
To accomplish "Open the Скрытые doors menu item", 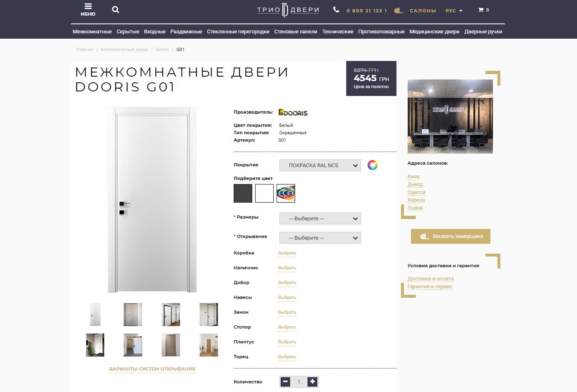I will tap(128, 32).
